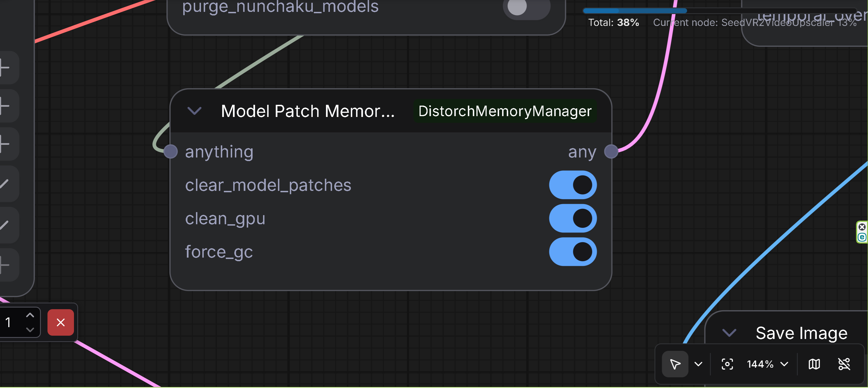Collapse the Model Patch Memory node

pos(194,111)
